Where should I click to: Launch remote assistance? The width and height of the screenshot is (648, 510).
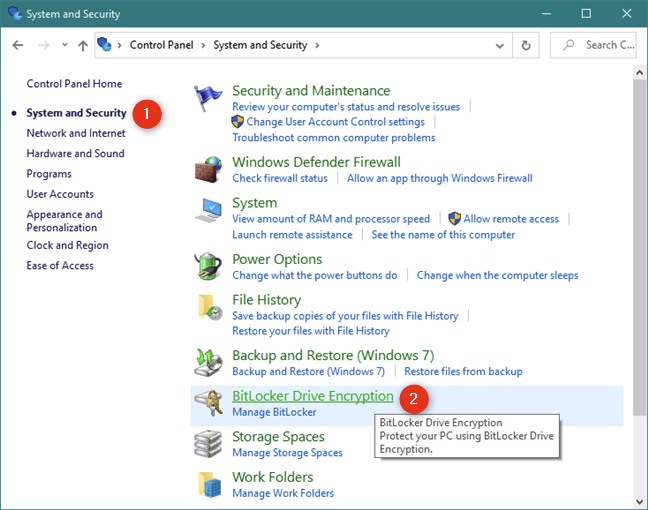pyautogui.click(x=293, y=235)
